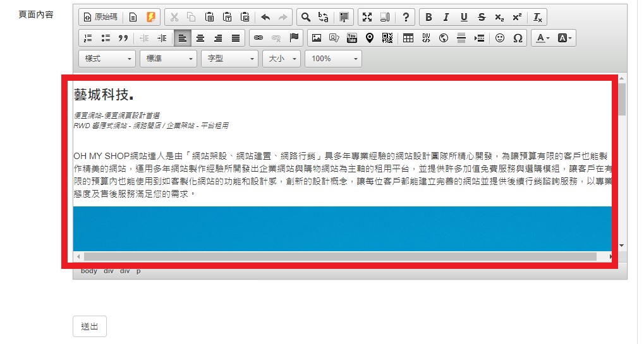Viewport: 644px width, 344px height.
Task: Click the unlink icon
Action: [x=276, y=38]
